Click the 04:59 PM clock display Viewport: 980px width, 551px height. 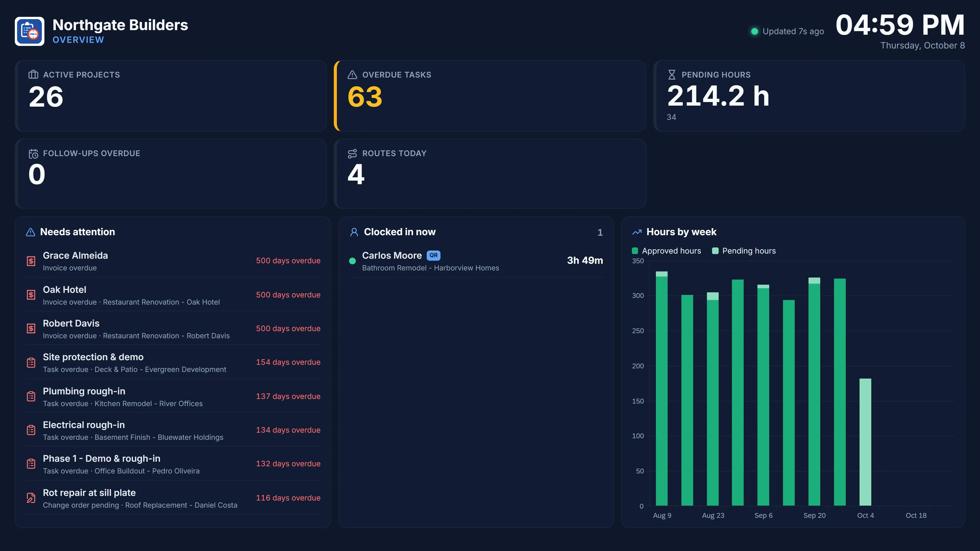coord(900,25)
